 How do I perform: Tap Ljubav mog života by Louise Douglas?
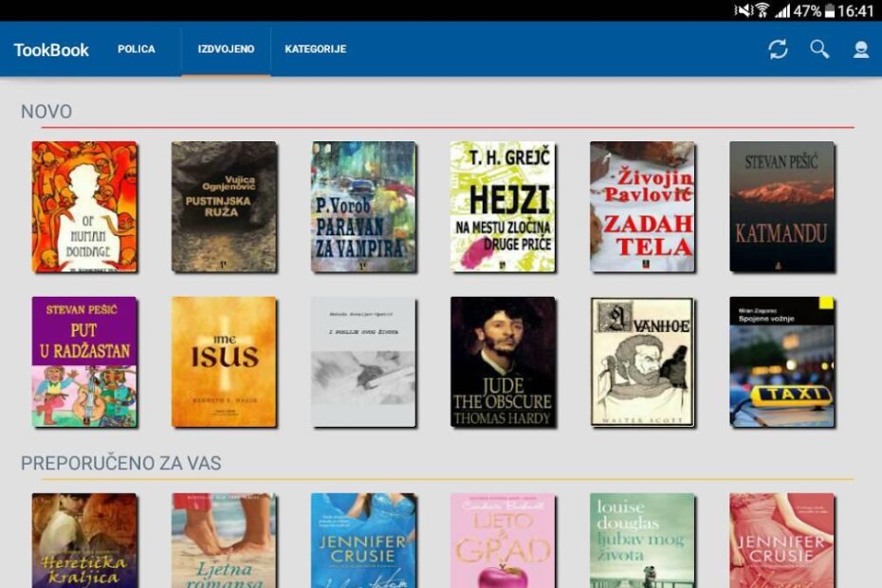(642, 541)
